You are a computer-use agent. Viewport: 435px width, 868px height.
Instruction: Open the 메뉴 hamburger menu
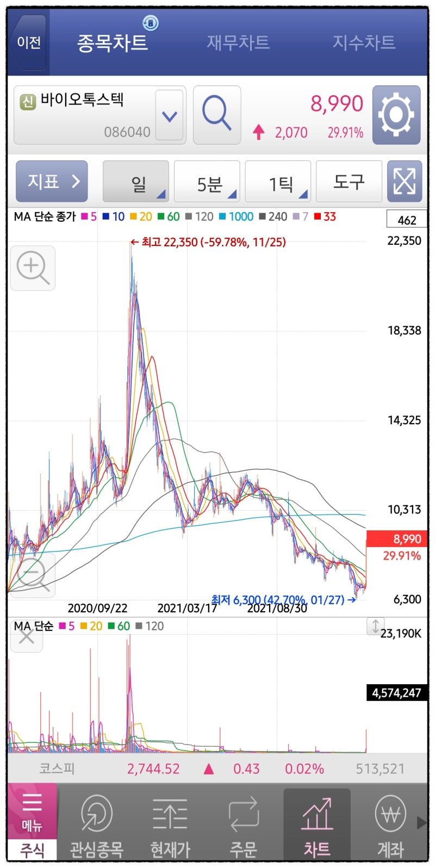(32, 812)
